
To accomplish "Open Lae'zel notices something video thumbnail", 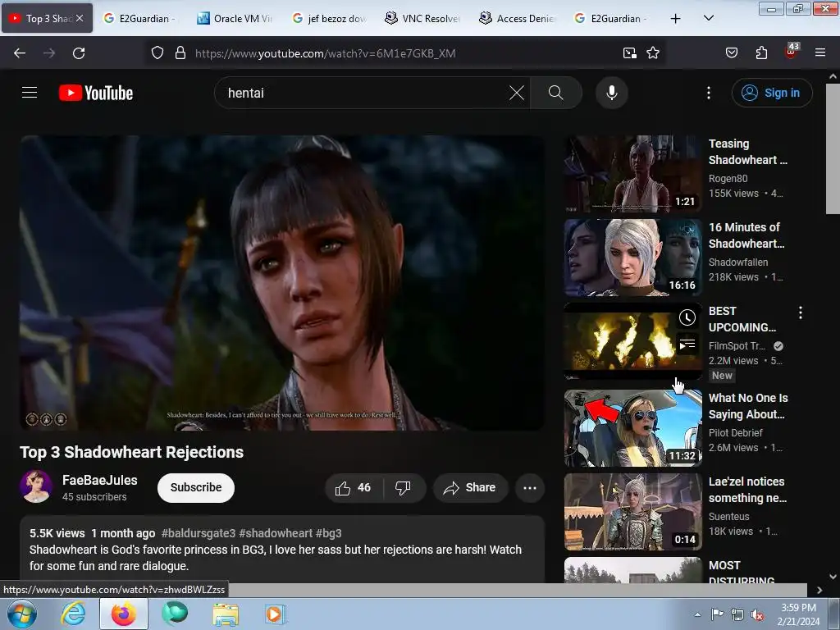I will click(632, 512).
